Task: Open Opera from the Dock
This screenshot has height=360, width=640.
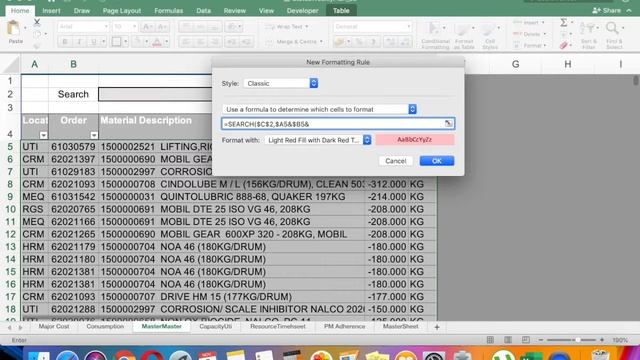Action: coord(152,356)
